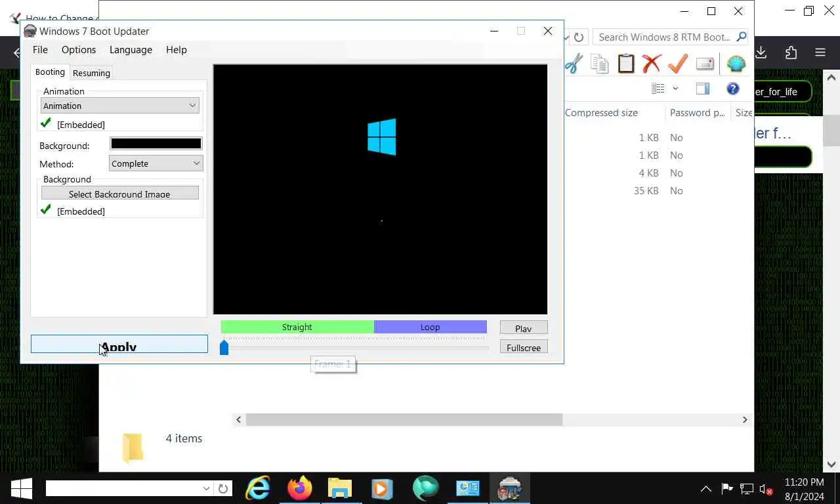Open the Animation dropdown
The width and height of the screenshot is (840, 504).
[120, 106]
